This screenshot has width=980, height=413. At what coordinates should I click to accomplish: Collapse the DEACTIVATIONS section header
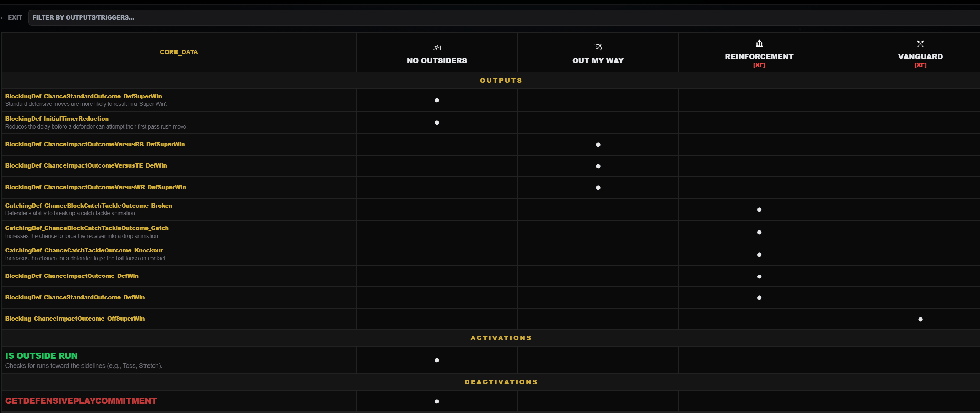coord(501,382)
